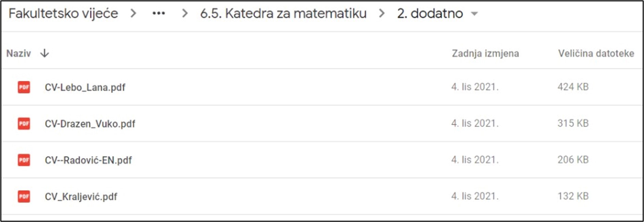Navigate to 6.5. Katedra za matematiku folder
Image resolution: width=644 pixels, height=222 pixels.
[x=283, y=14]
